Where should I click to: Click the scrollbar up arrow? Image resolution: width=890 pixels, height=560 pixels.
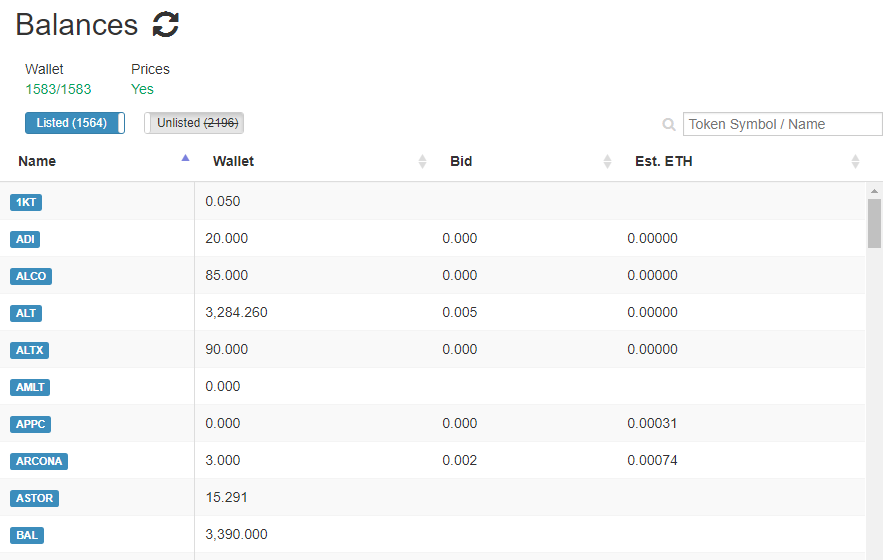click(874, 191)
